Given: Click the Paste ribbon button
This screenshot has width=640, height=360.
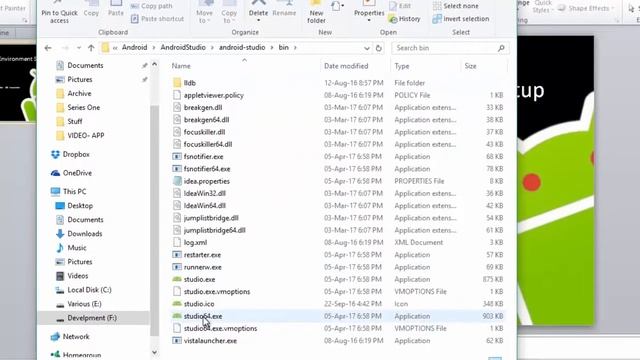Looking at the screenshot, I should pyautogui.click(x=116, y=9).
